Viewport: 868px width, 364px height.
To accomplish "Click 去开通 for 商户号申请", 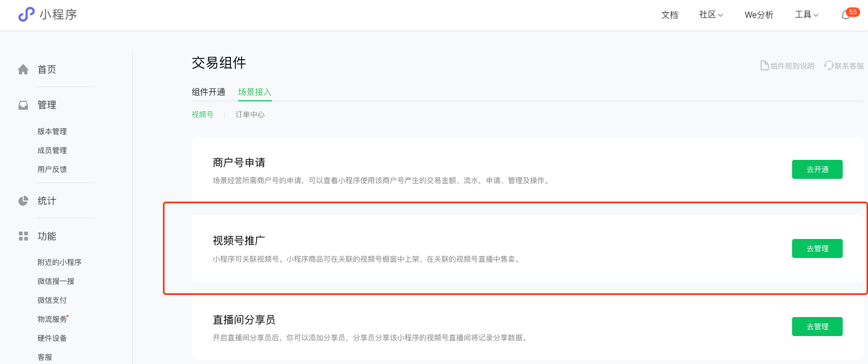I will coord(817,169).
